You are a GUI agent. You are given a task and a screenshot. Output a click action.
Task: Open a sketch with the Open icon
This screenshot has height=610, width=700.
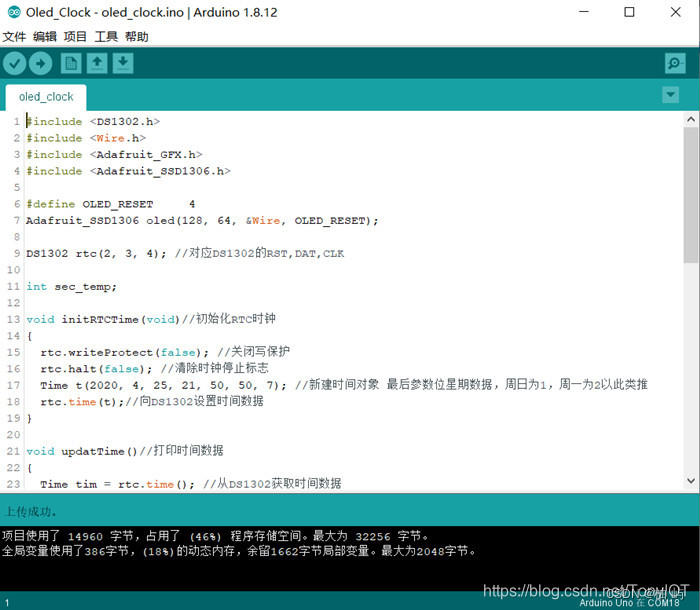[x=97, y=63]
